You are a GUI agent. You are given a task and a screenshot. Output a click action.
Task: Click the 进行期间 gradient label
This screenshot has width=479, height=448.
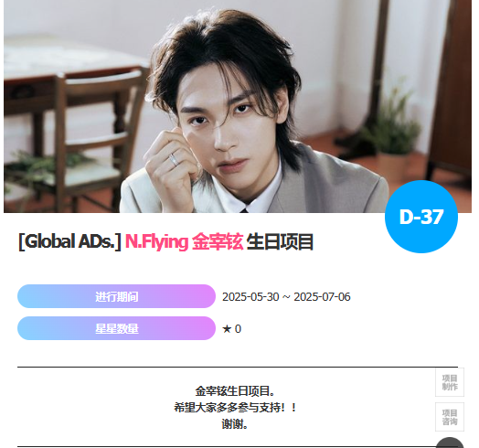pos(116,296)
